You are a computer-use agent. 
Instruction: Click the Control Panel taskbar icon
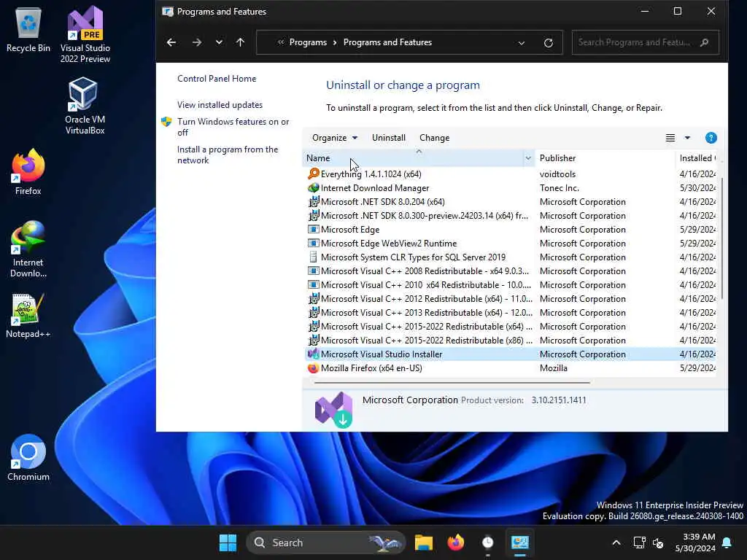click(x=519, y=542)
